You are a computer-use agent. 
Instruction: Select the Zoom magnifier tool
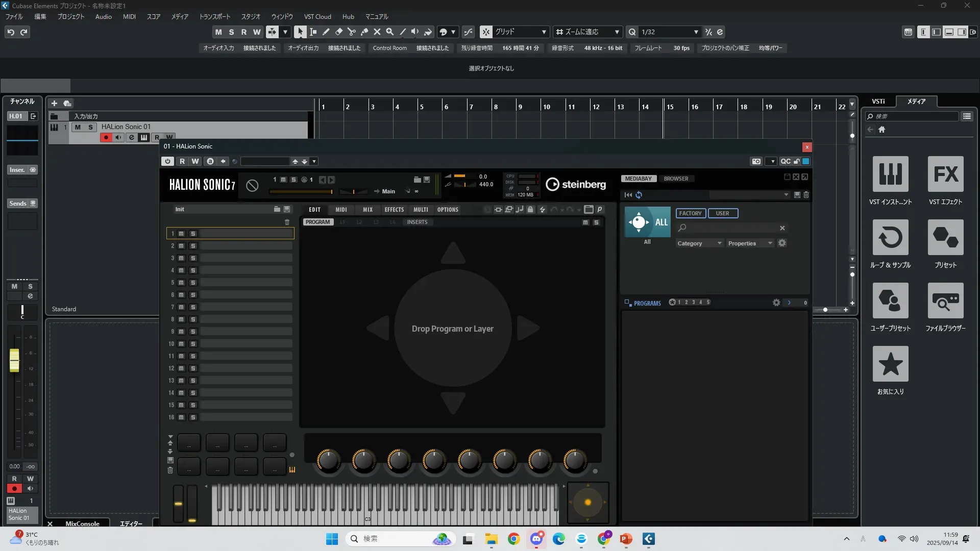click(389, 32)
